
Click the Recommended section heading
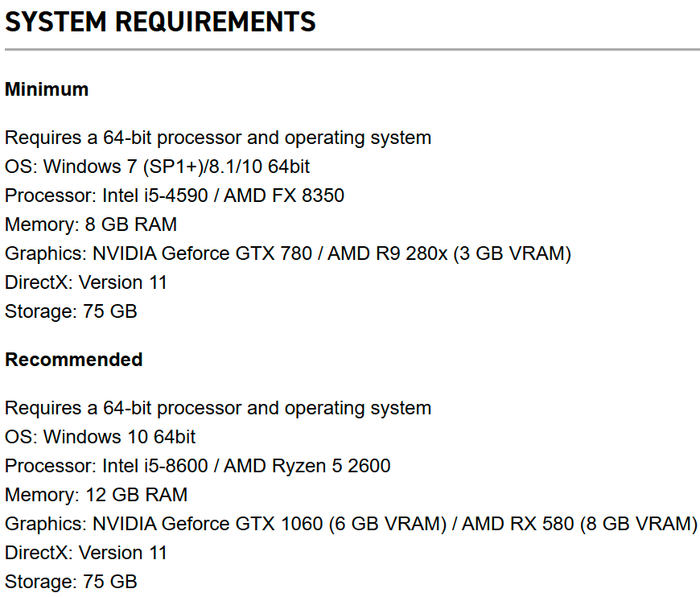point(74,359)
